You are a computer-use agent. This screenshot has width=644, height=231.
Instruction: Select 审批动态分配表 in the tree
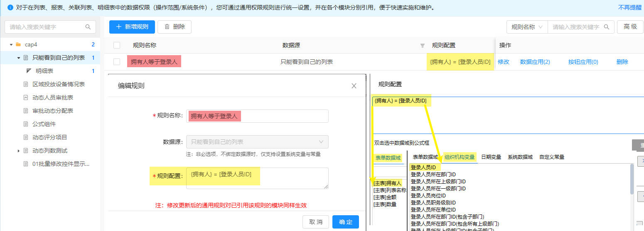pos(53,111)
